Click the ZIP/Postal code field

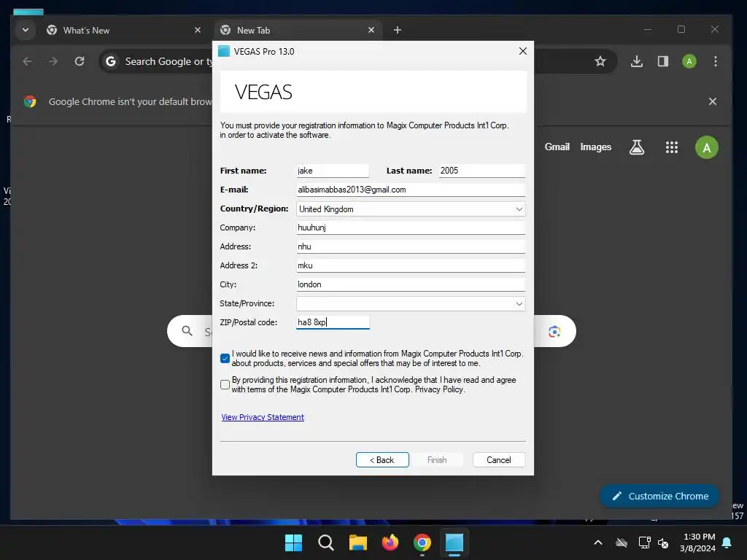click(333, 322)
